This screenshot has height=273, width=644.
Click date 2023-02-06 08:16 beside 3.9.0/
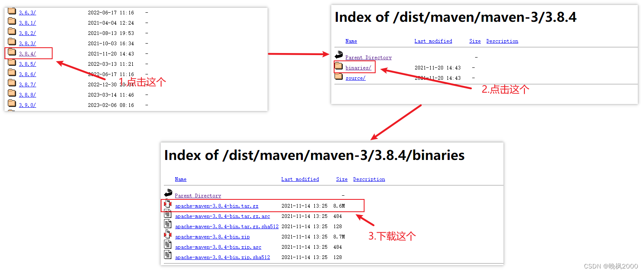111,105
